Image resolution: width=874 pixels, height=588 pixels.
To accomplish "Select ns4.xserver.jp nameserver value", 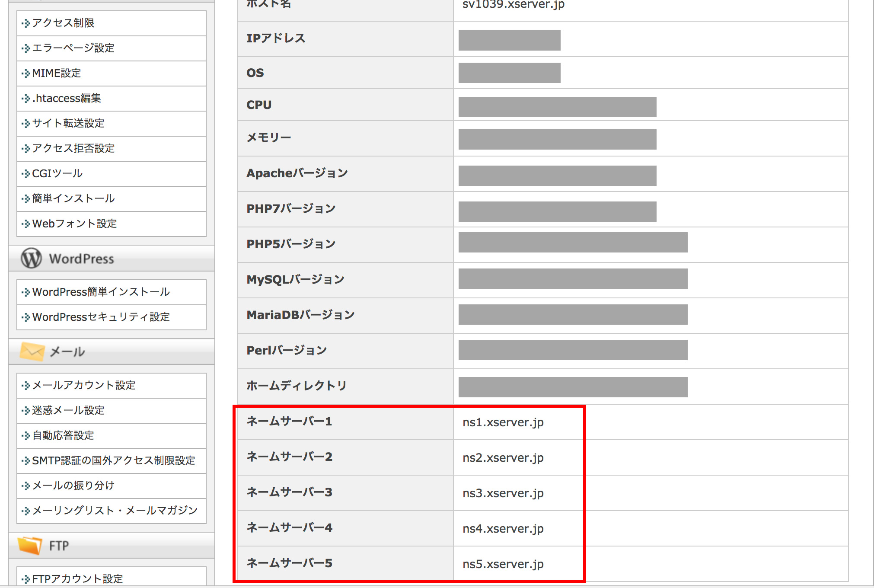I will (503, 529).
